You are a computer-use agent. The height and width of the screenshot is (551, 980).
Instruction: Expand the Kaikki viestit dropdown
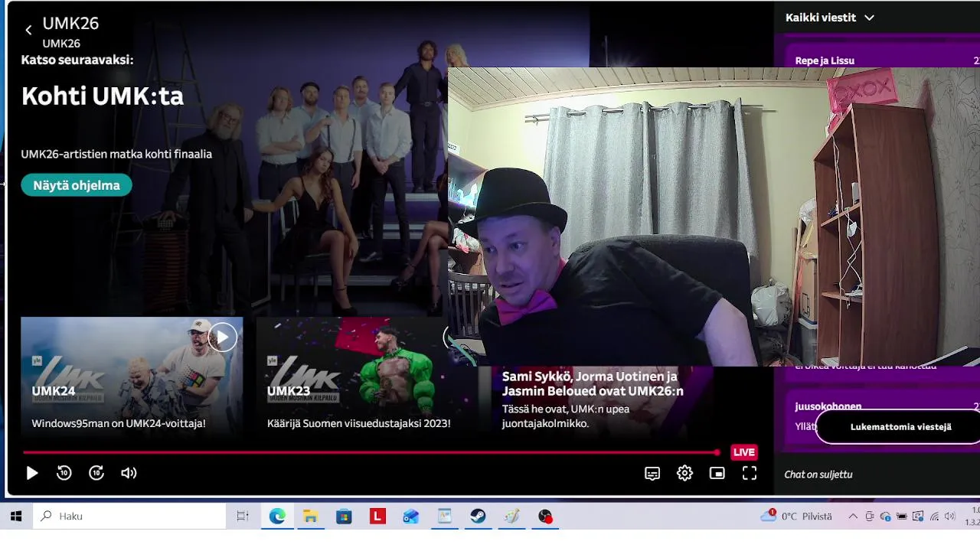click(830, 18)
